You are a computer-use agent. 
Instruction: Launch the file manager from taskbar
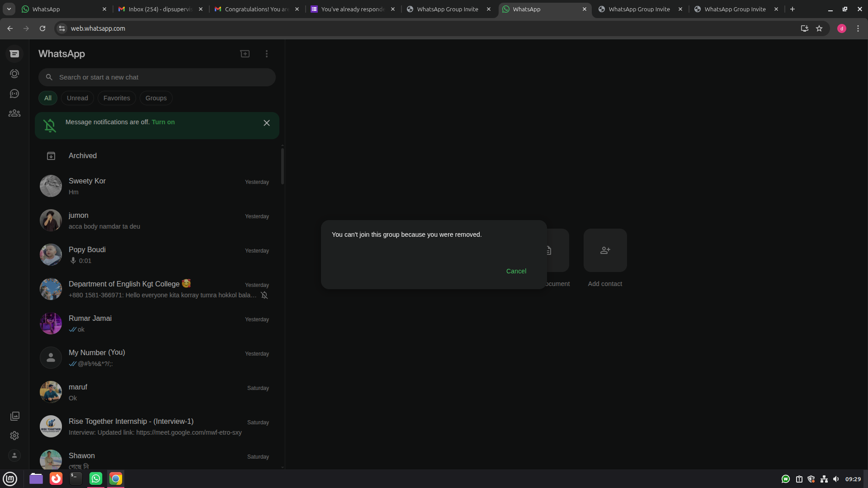36,479
